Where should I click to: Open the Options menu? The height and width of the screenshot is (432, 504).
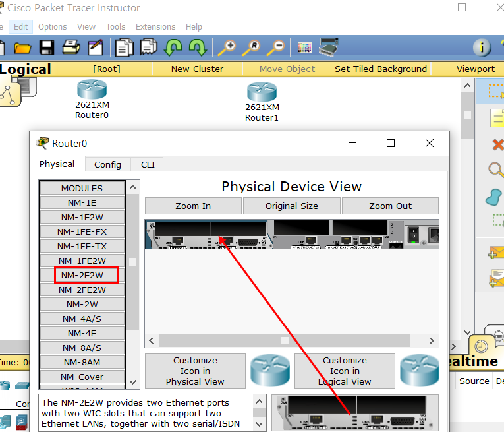(53, 26)
